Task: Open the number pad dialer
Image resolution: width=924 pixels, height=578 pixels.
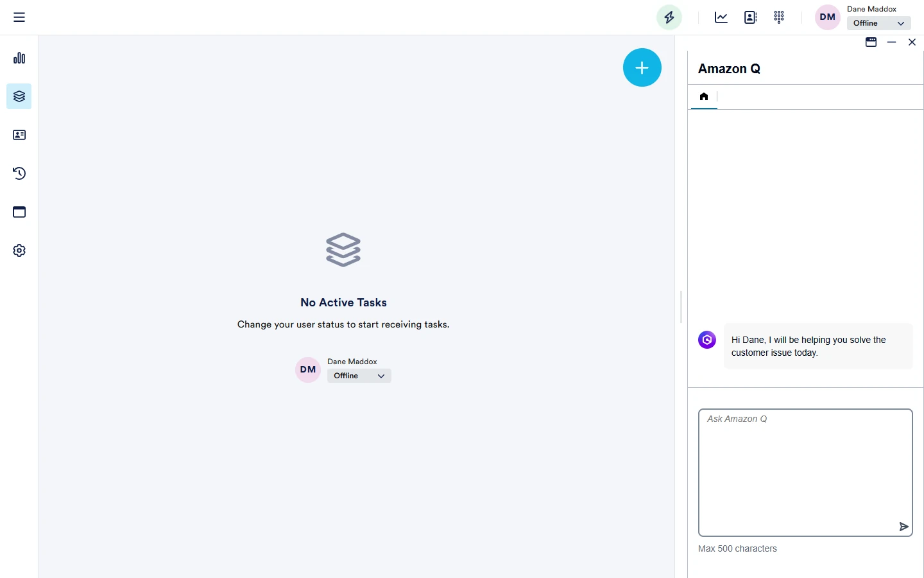Action: [780, 17]
